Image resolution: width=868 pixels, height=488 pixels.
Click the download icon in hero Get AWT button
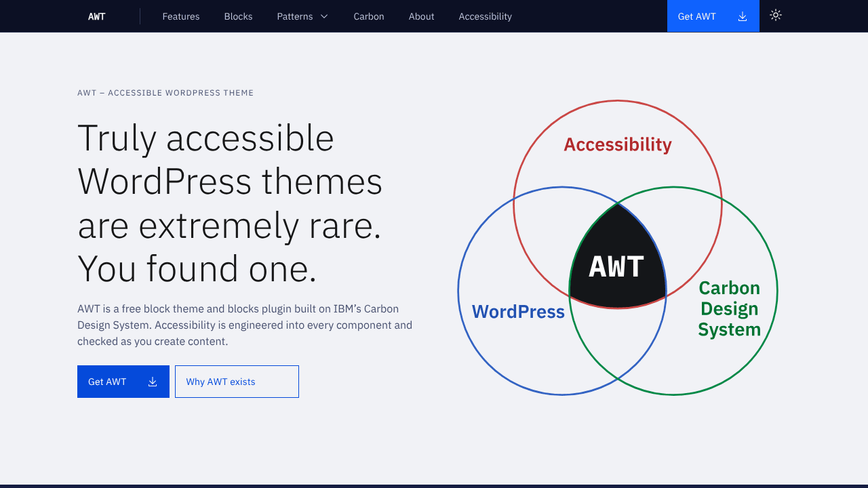[153, 382]
